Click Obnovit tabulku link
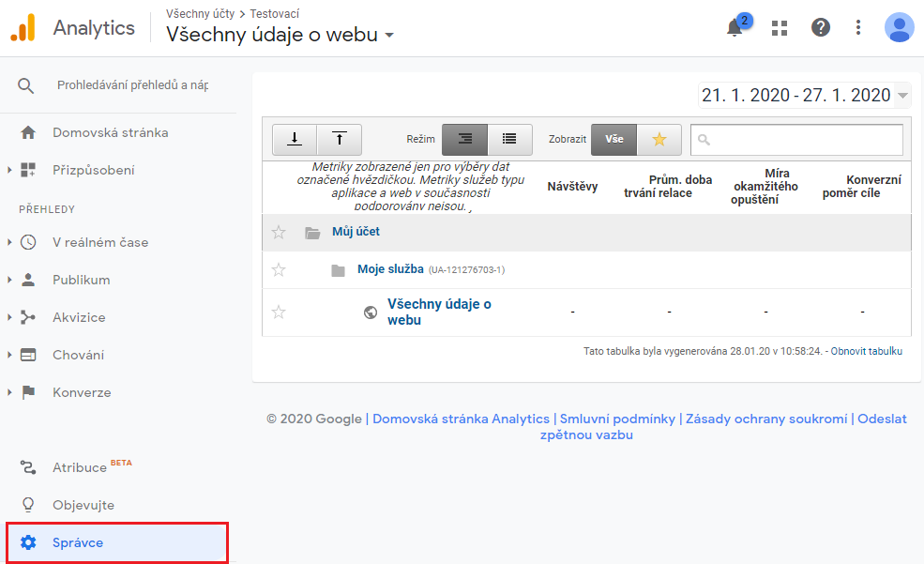Image resolution: width=924 pixels, height=564 pixels. [x=866, y=351]
